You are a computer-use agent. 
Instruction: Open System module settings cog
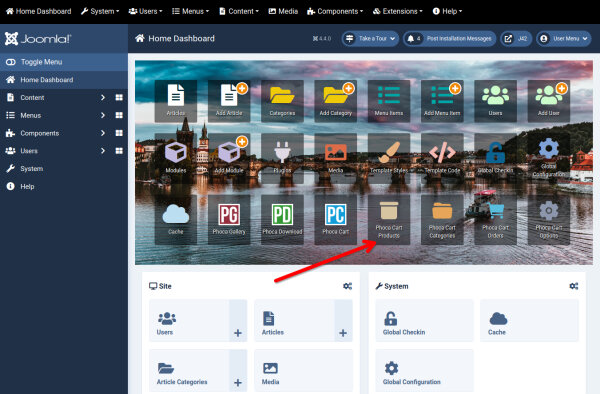click(574, 286)
